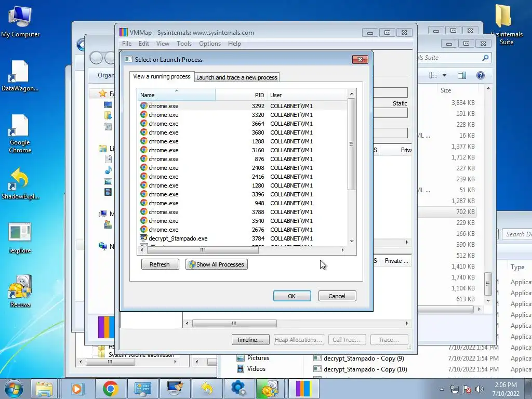Open iexplore desktop icon

[20, 238]
